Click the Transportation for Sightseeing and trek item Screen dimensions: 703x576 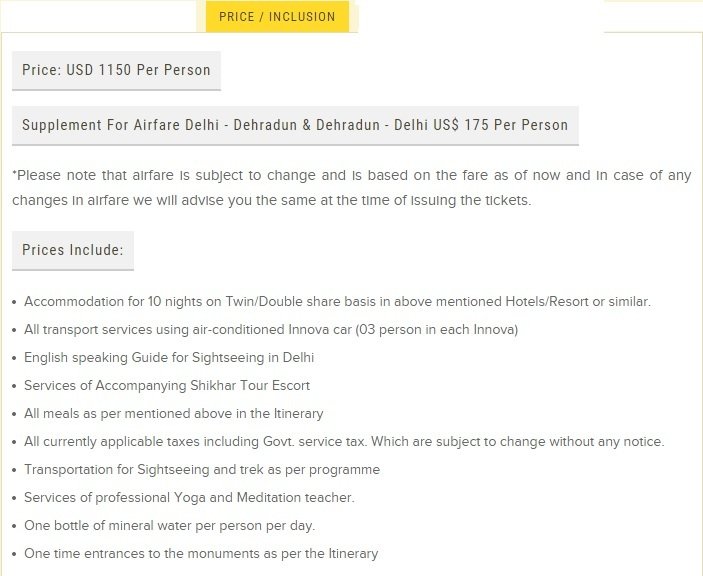(x=202, y=469)
